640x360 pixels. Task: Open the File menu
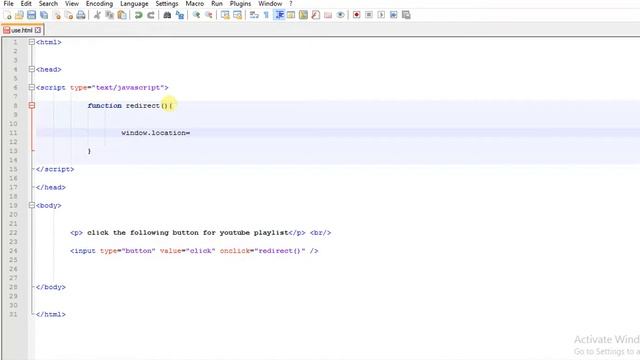8,4
